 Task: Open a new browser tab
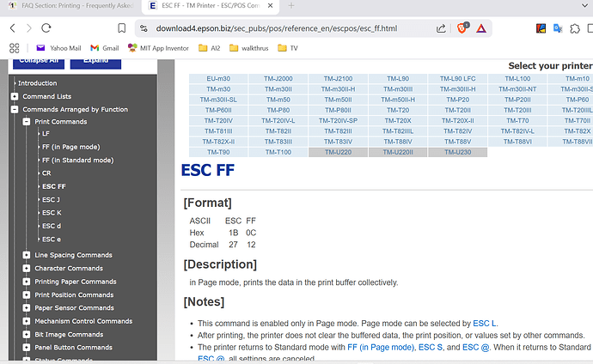291,6
